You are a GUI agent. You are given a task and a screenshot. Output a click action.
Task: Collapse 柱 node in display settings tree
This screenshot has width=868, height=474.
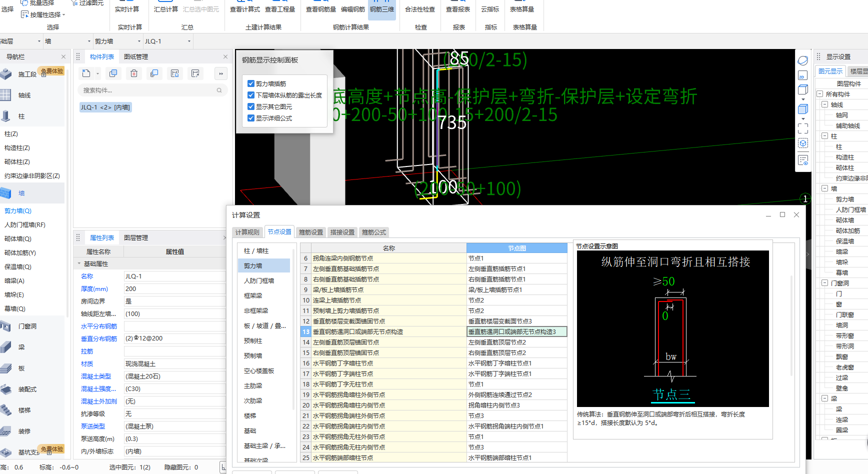tap(824, 136)
